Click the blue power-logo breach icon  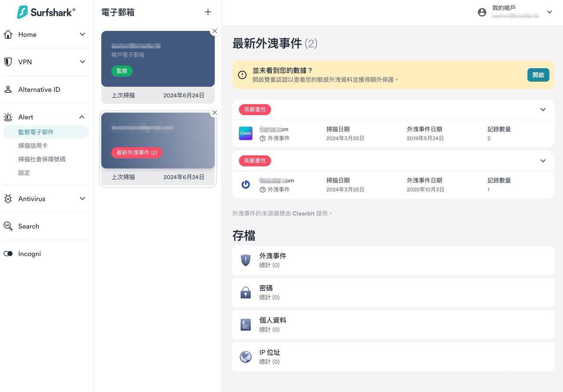[x=245, y=185]
